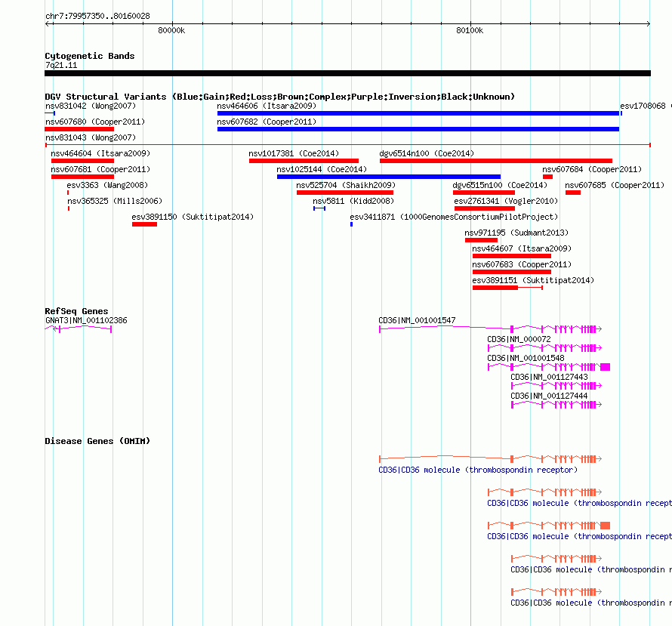Select nsv464607 (Itsara2009) label
Screen dimensions: 672x626
522,248
